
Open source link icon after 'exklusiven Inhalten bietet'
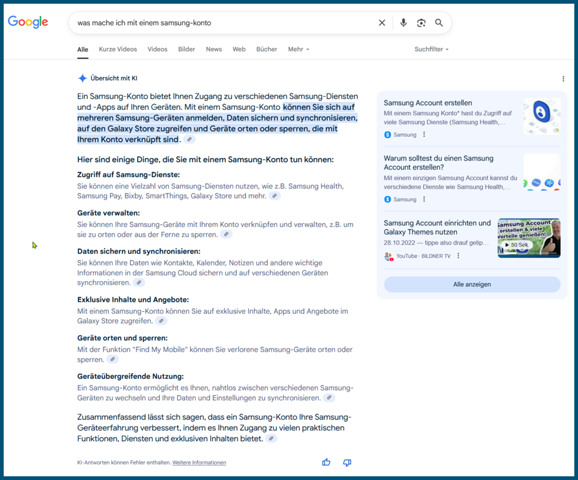(x=271, y=439)
